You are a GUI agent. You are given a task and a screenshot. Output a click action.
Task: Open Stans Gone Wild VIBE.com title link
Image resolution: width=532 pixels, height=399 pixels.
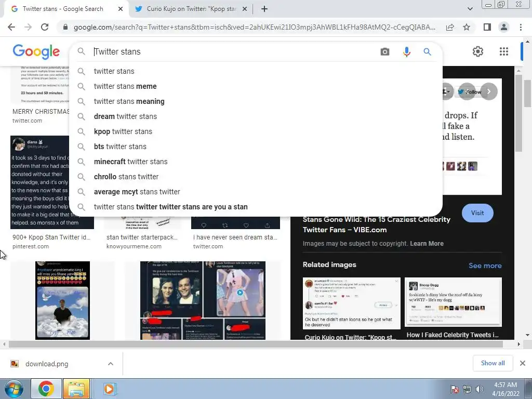[377, 224]
